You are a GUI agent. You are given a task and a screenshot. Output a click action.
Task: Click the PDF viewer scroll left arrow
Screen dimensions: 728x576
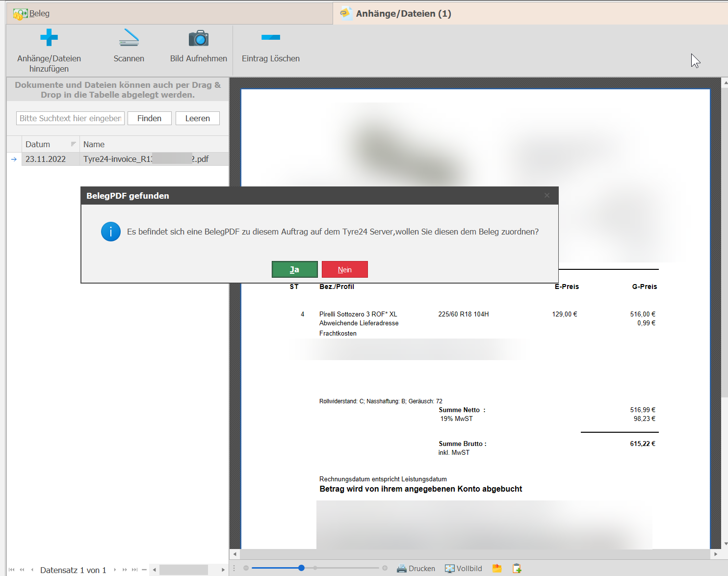pyautogui.click(x=235, y=554)
